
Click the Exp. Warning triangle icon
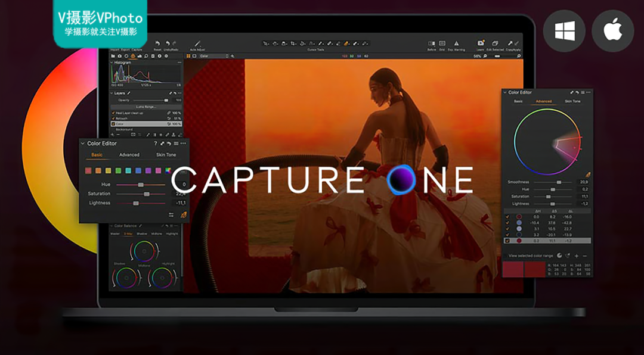(x=456, y=43)
